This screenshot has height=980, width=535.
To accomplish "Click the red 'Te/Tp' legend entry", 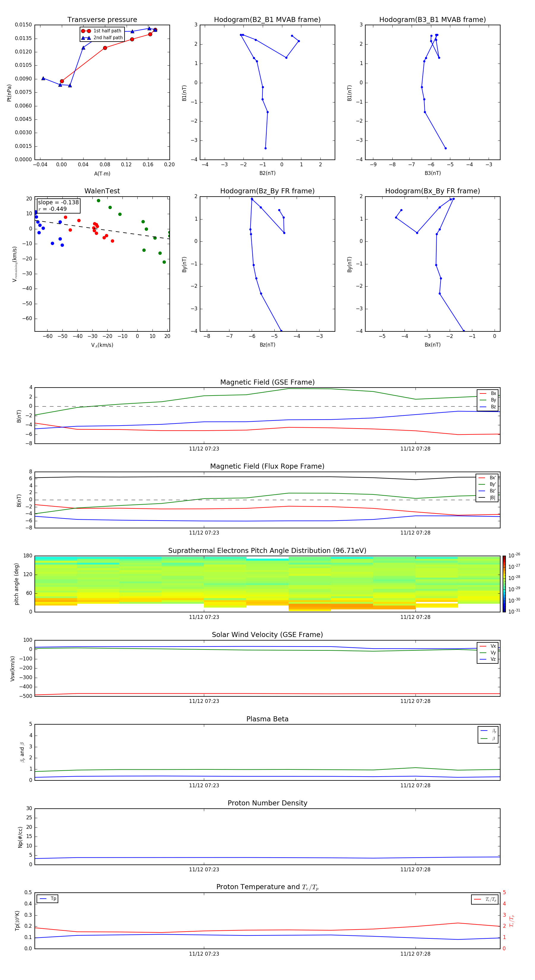I will click(485, 899).
